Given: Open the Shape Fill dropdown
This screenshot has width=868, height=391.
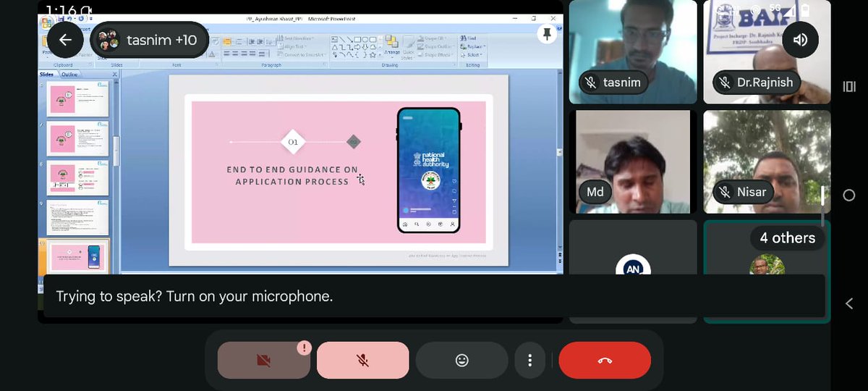Looking at the screenshot, I should [433, 38].
